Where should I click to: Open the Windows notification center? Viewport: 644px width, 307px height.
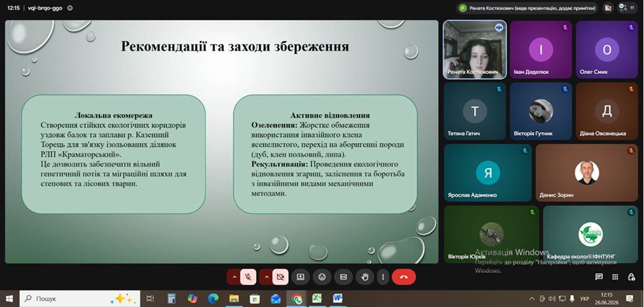point(629,298)
